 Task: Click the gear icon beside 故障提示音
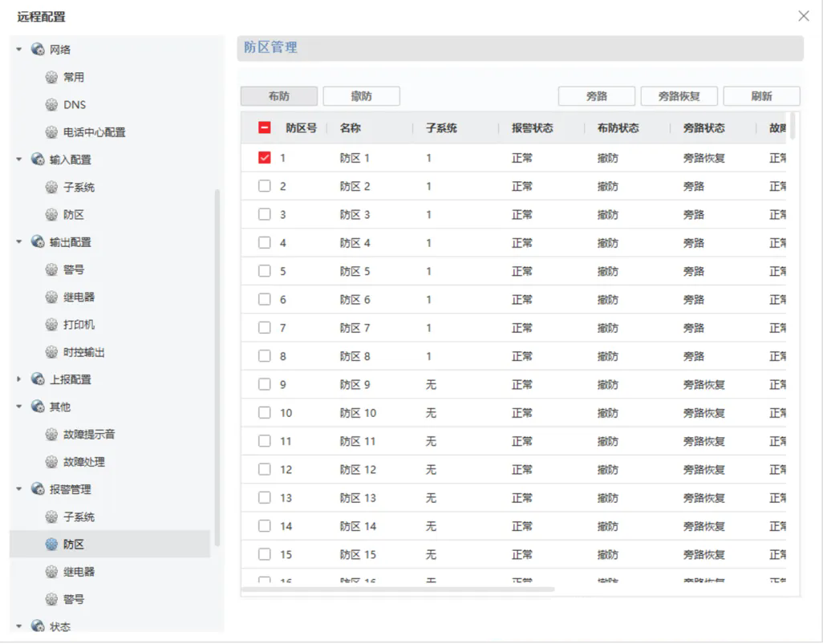(x=51, y=435)
